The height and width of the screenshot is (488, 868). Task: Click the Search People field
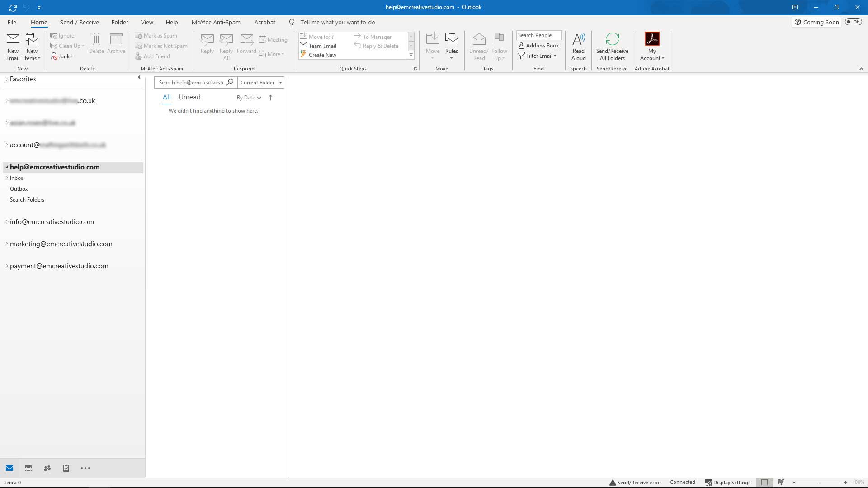point(539,35)
